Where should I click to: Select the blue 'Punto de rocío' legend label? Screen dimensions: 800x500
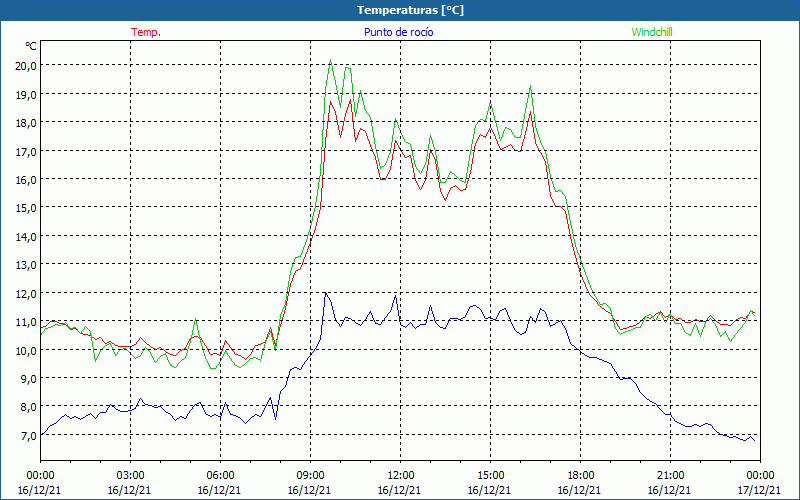(x=398, y=32)
